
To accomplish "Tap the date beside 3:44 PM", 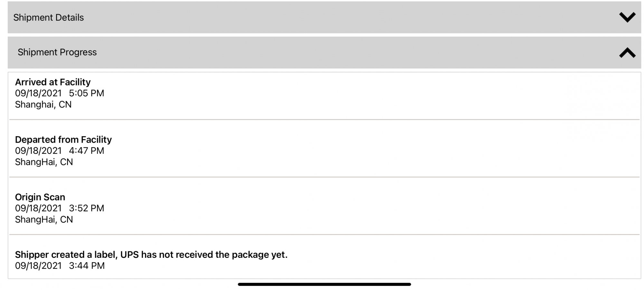I will pos(38,266).
